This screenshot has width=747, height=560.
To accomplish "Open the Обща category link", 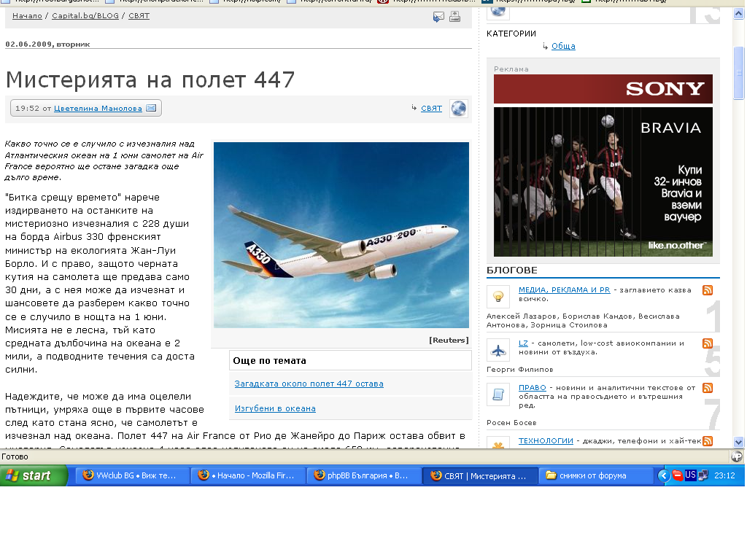I will (x=564, y=46).
